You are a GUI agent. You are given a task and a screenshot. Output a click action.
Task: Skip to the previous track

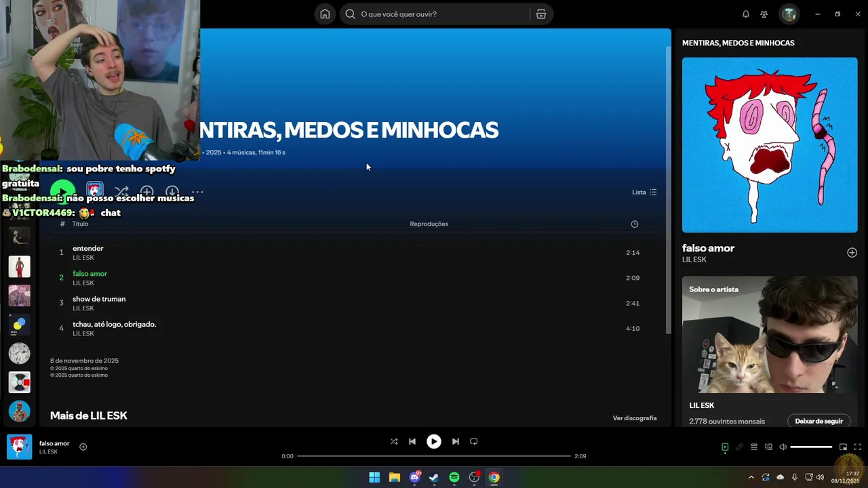click(412, 441)
